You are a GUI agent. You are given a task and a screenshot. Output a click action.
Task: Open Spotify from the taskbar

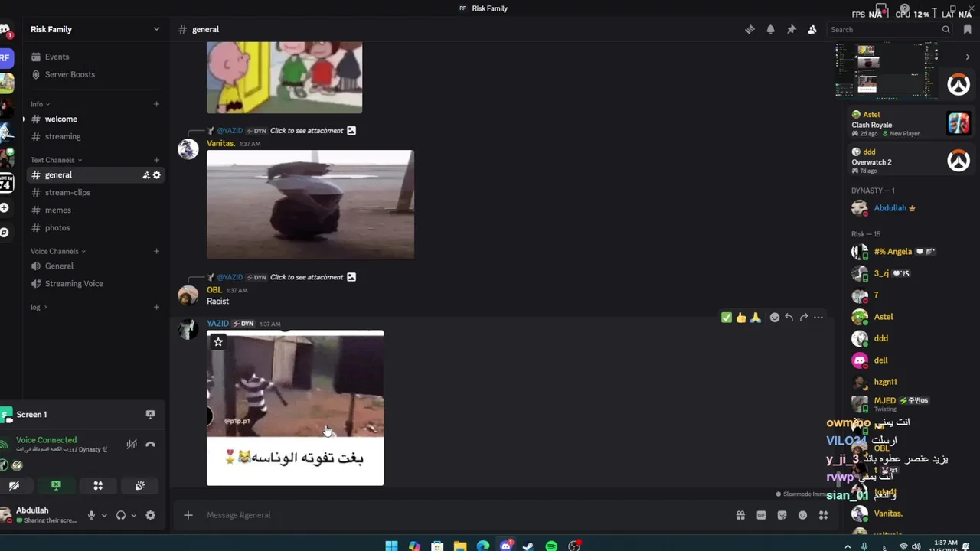click(551, 546)
